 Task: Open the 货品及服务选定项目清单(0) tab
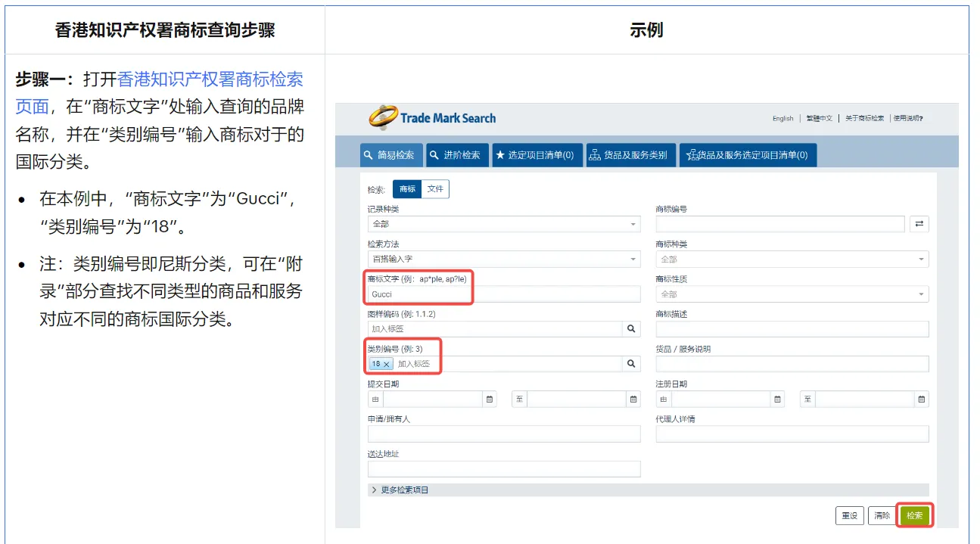748,154
